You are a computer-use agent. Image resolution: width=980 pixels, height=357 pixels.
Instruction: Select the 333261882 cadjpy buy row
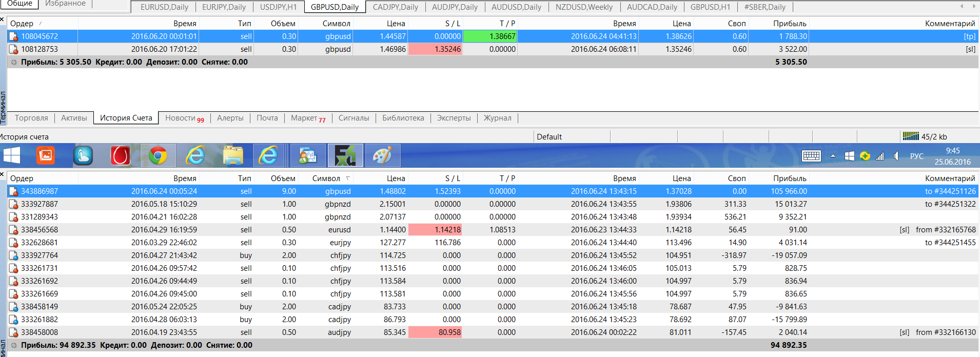(x=493, y=320)
